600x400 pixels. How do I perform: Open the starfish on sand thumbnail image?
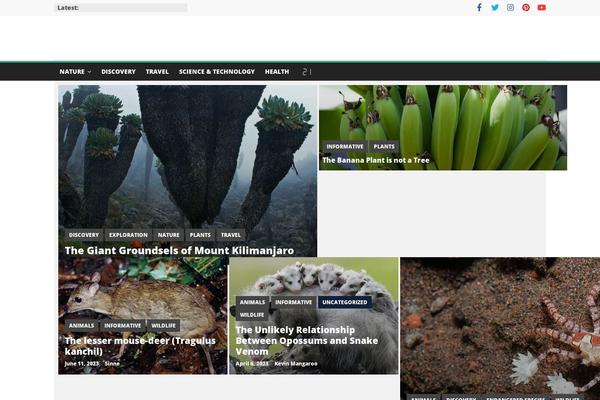(500, 328)
